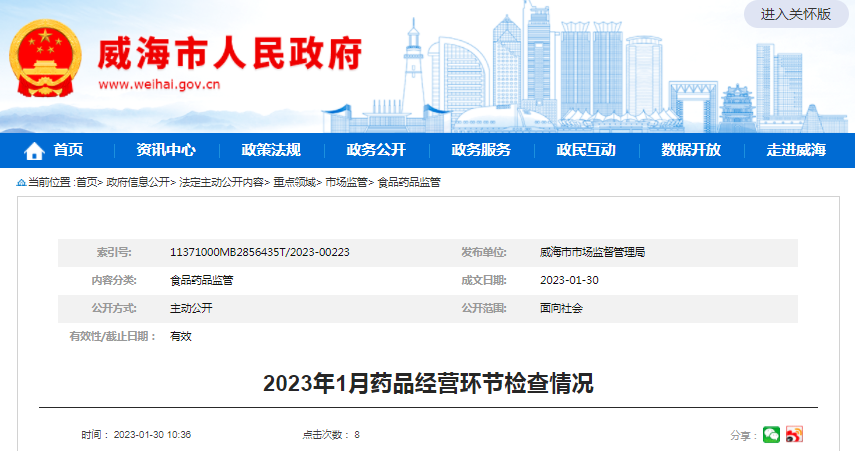This screenshot has height=451, width=855.
Task: Click the 食品药品监管 breadcrumb link
Action: tap(409, 183)
